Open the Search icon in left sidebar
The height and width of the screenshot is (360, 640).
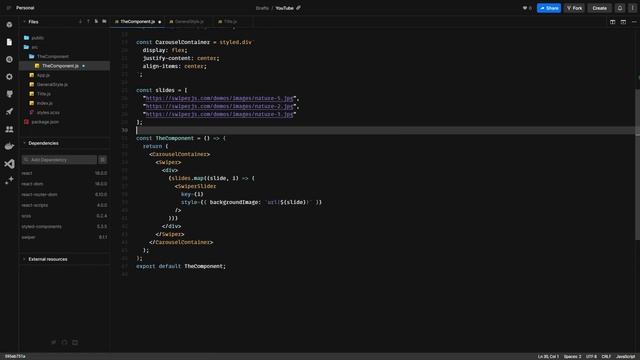[x=9, y=60]
